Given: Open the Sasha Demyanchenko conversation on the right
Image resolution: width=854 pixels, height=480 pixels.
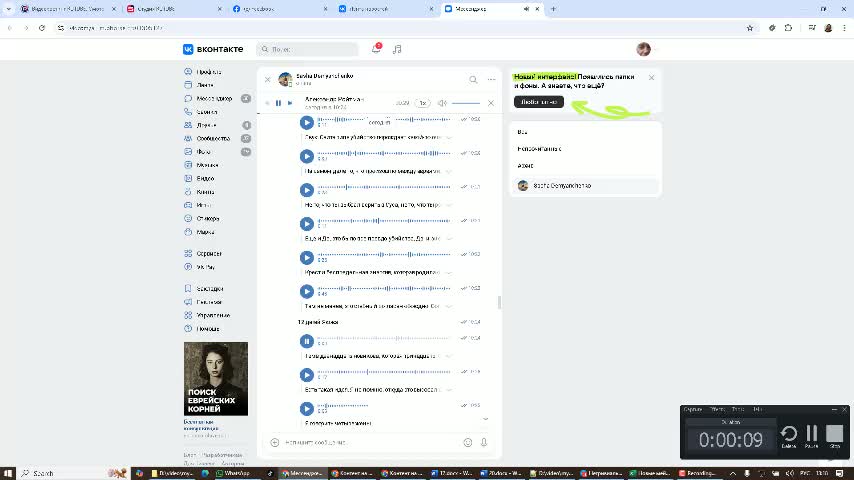Looking at the screenshot, I should point(585,186).
